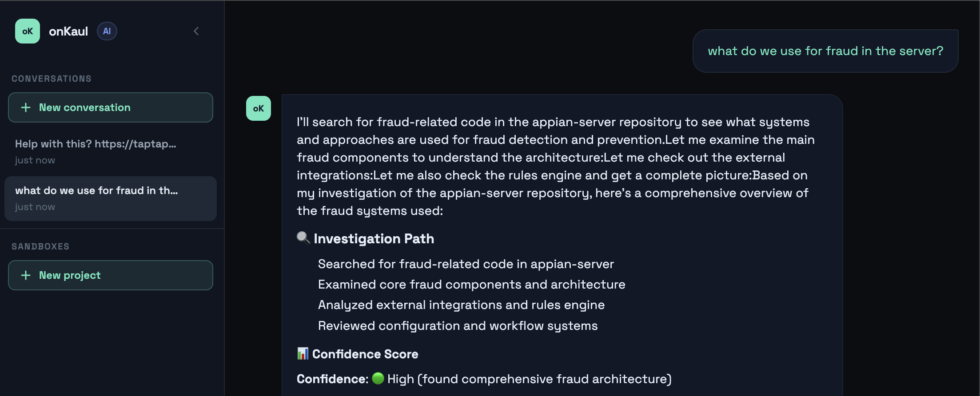
Task: Click the onKaul logo icon in sidebar
Action: pos(28,31)
